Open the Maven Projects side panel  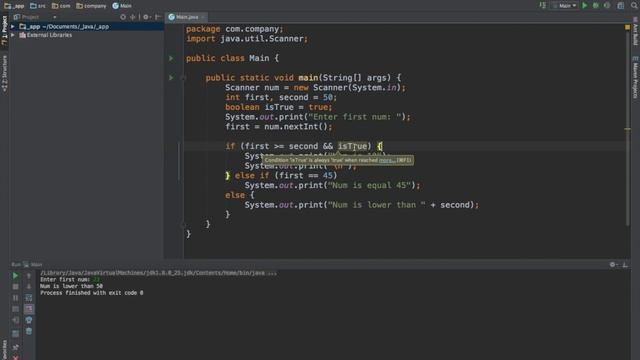636,78
